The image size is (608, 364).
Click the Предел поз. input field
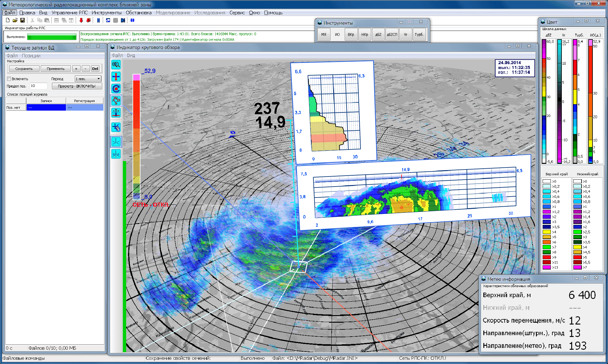point(38,86)
